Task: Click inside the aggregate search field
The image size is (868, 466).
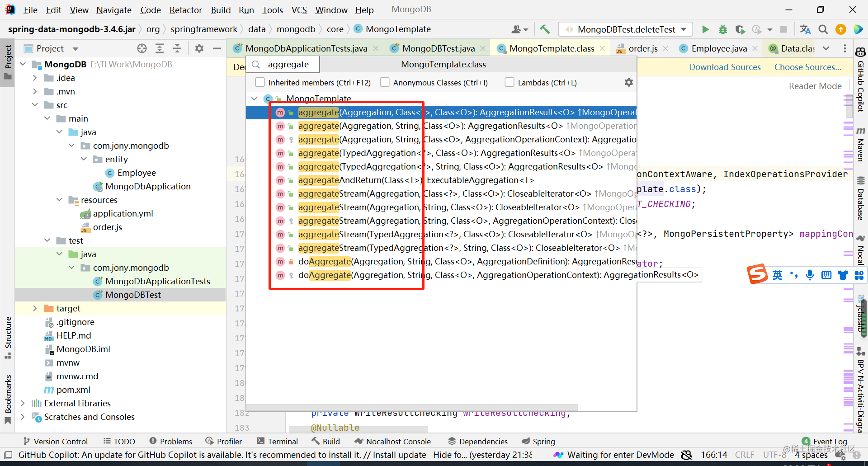Action: [x=289, y=64]
